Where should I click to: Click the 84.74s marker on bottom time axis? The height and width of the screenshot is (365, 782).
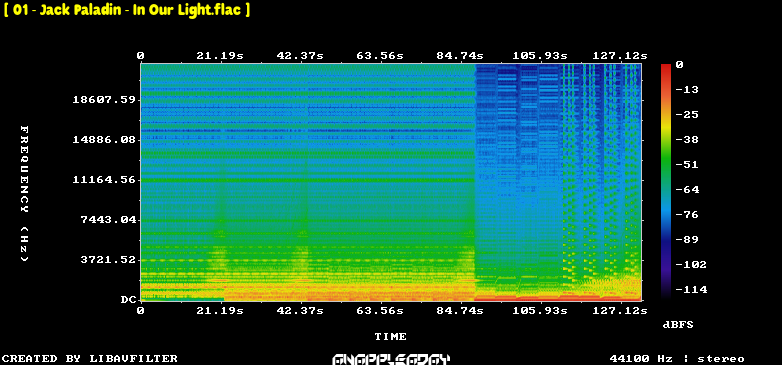click(460, 311)
